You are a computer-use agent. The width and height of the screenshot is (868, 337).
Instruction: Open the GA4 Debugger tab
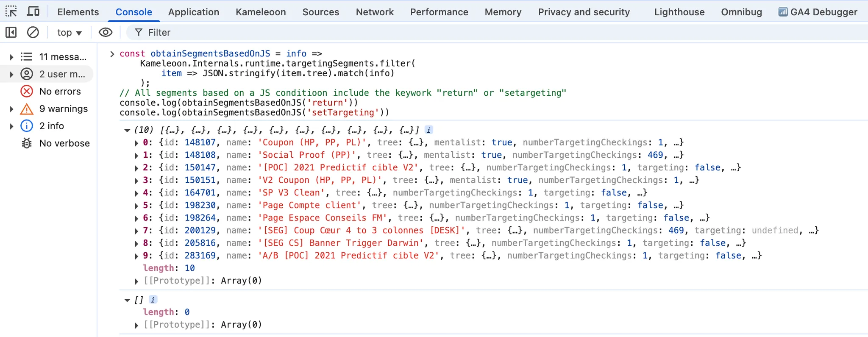(818, 12)
